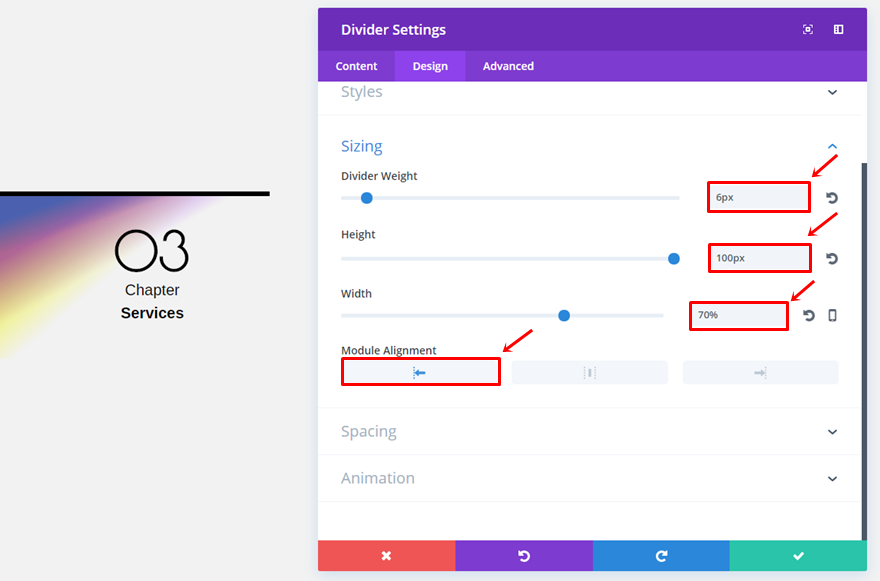
Task: Open responsive phone settings for Width
Action: pyautogui.click(x=832, y=315)
